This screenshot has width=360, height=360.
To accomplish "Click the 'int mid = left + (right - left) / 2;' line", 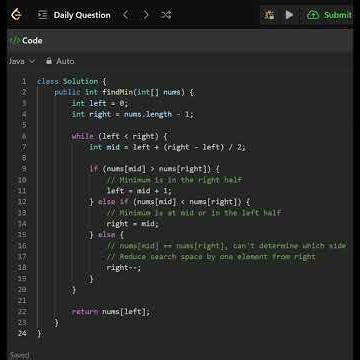I will [167, 147].
